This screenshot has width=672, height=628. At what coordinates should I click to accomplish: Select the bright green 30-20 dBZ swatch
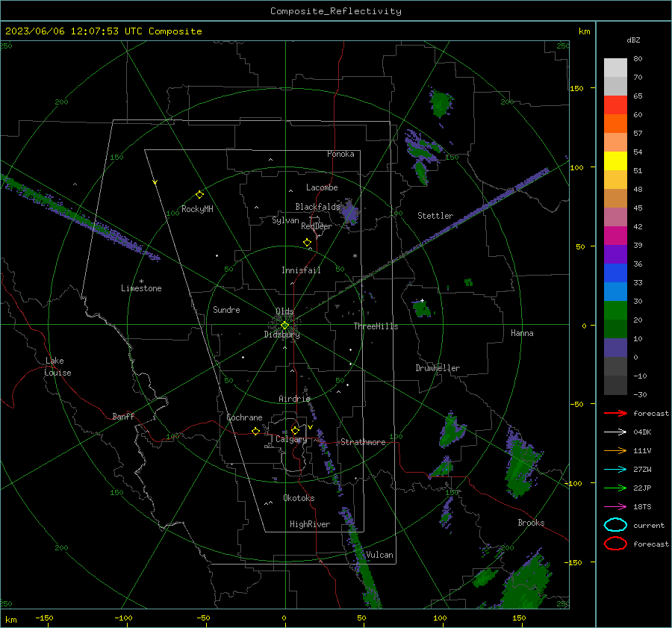[615, 311]
